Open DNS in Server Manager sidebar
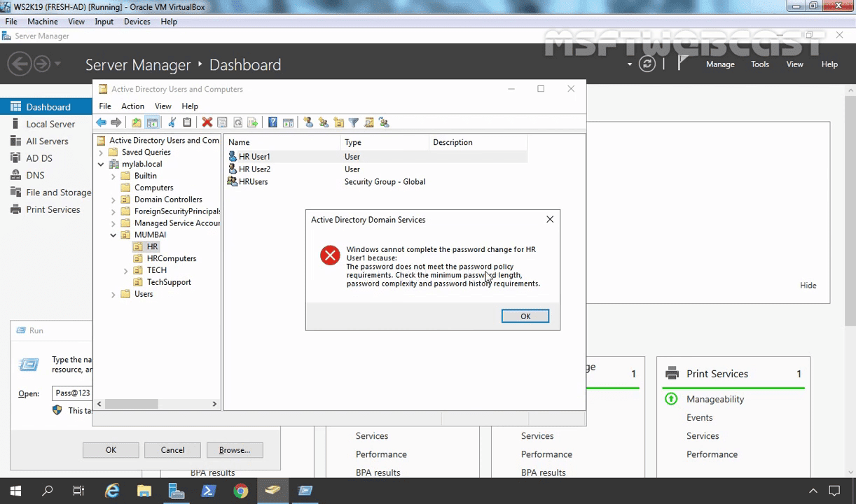The height and width of the screenshot is (504, 856). [x=35, y=175]
